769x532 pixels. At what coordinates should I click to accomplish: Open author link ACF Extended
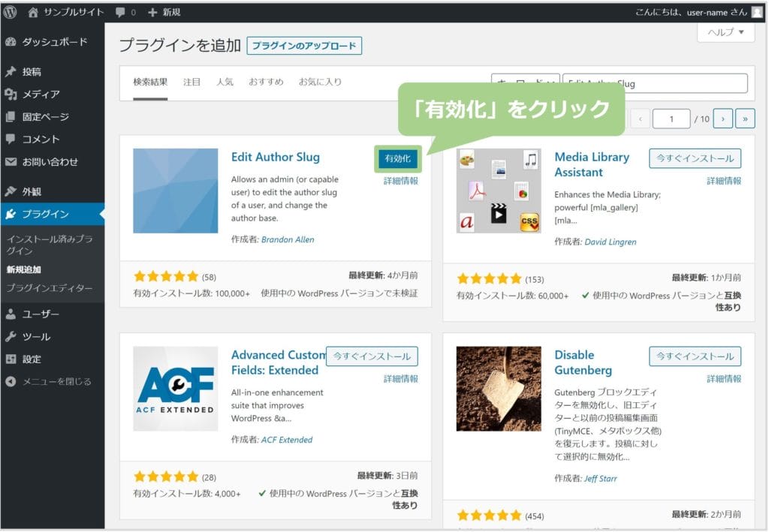click(x=287, y=440)
